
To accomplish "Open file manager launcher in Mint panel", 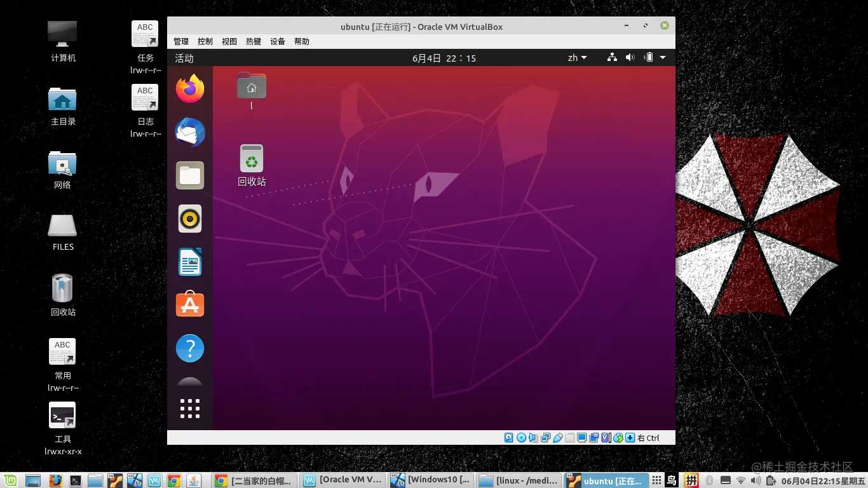I will (95, 480).
